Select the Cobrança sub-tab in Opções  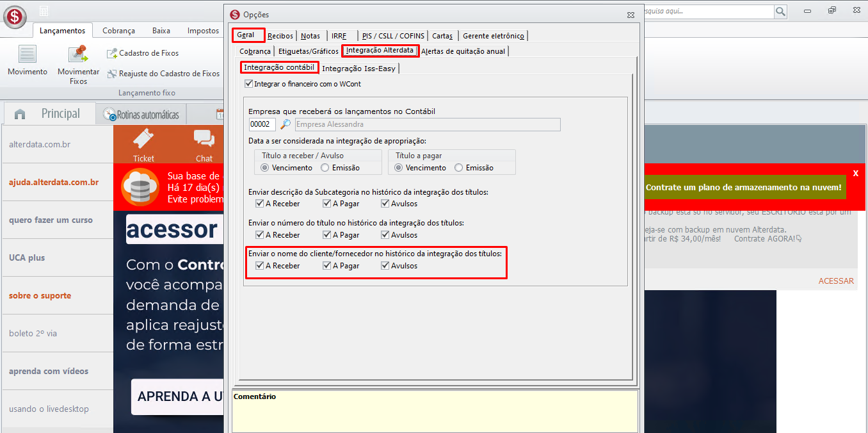point(255,51)
